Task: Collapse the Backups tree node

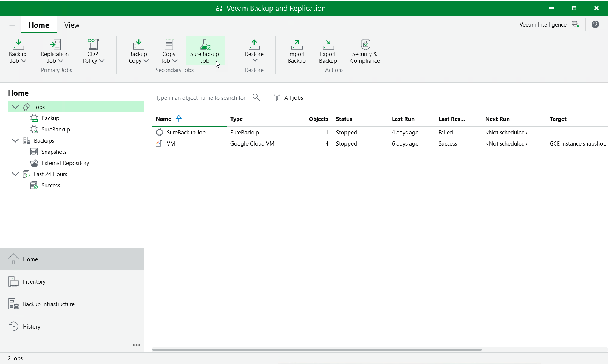Action: (15, 140)
